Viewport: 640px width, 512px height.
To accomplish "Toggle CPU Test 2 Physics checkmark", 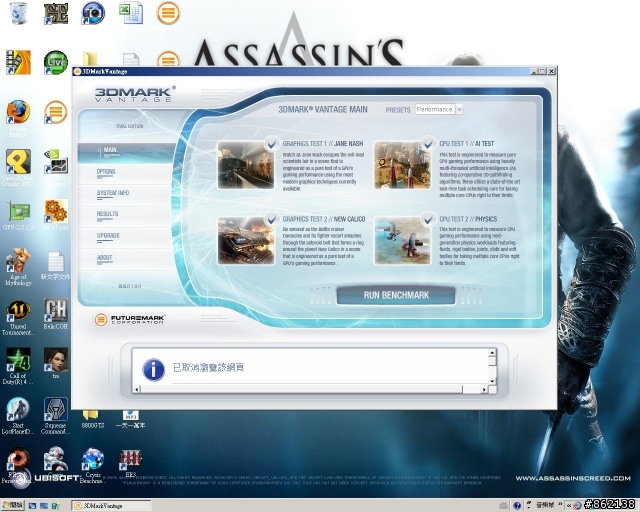I will pyautogui.click(x=428, y=220).
